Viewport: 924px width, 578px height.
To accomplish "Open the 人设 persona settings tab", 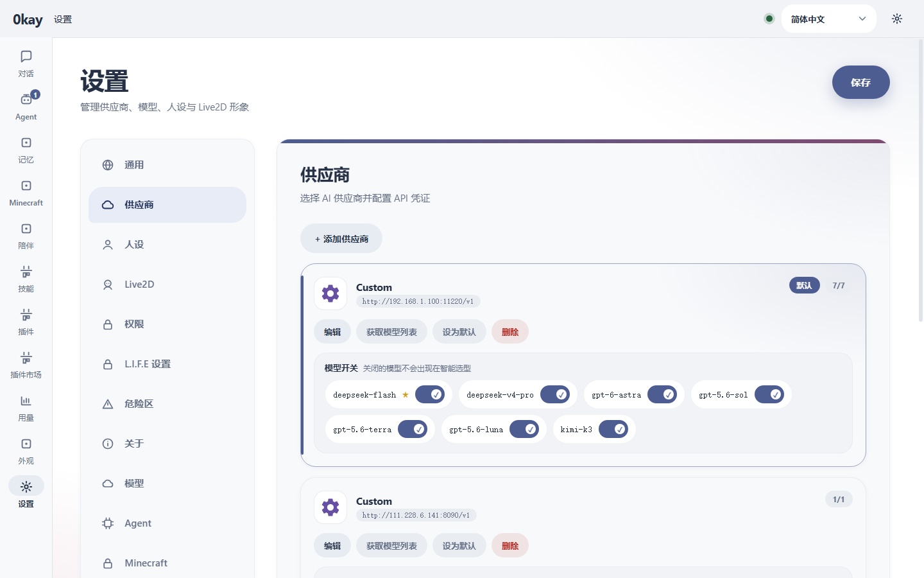I will click(x=167, y=245).
